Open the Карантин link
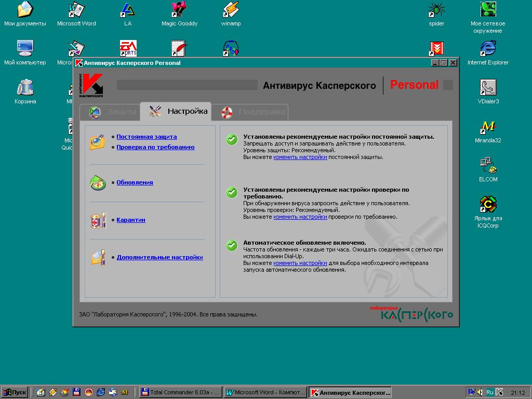The image size is (532, 399). click(x=130, y=220)
